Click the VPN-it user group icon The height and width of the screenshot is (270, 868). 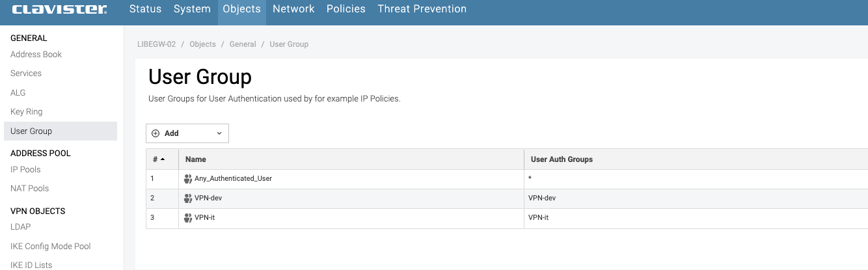point(189,217)
